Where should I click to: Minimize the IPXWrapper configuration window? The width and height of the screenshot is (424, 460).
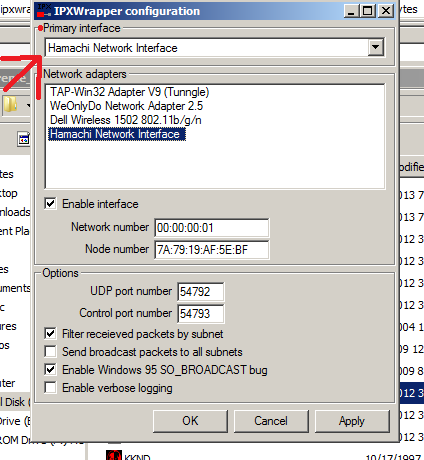(351, 11)
